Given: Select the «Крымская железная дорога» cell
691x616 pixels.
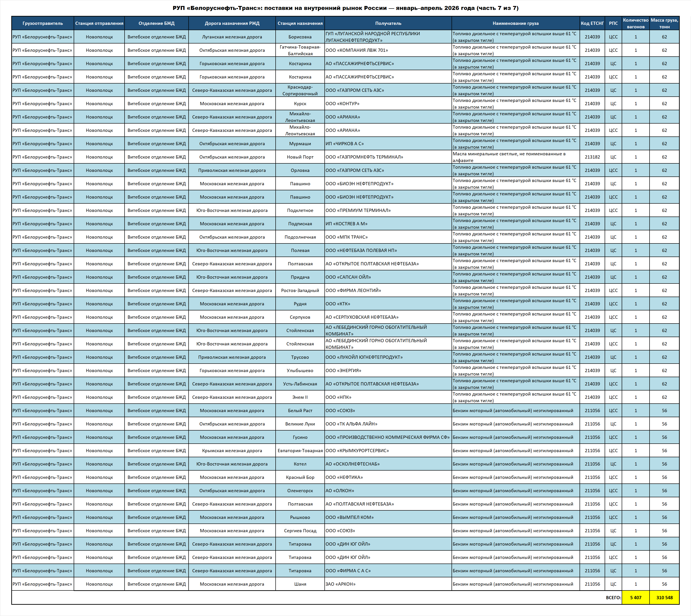Looking at the screenshot, I should coord(232,451).
